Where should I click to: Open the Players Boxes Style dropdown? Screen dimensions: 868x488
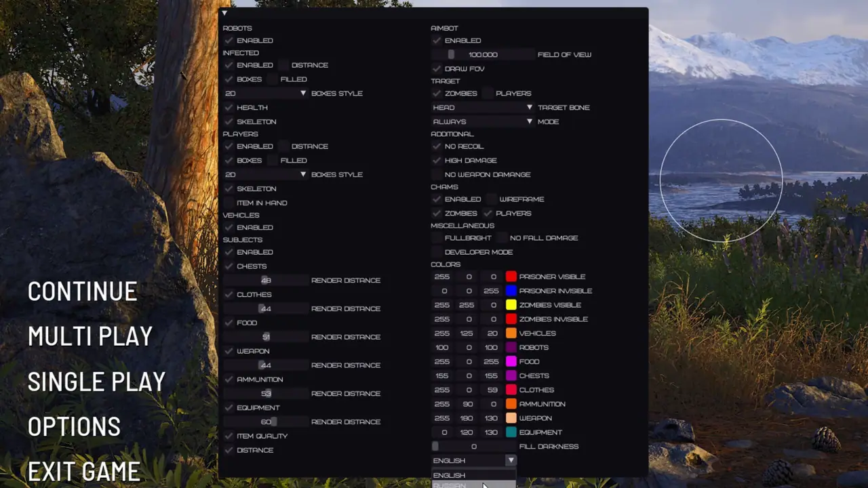pyautogui.click(x=265, y=175)
